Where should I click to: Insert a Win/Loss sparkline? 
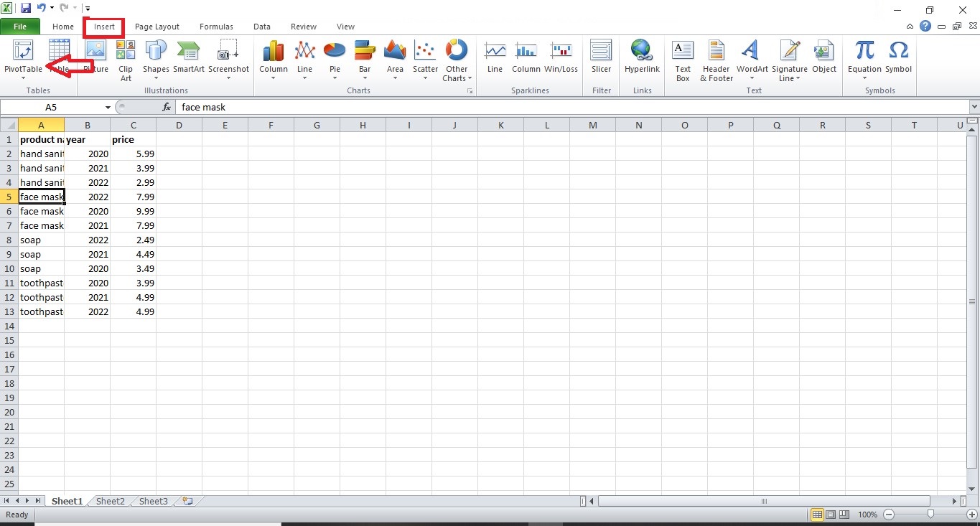tap(561, 57)
